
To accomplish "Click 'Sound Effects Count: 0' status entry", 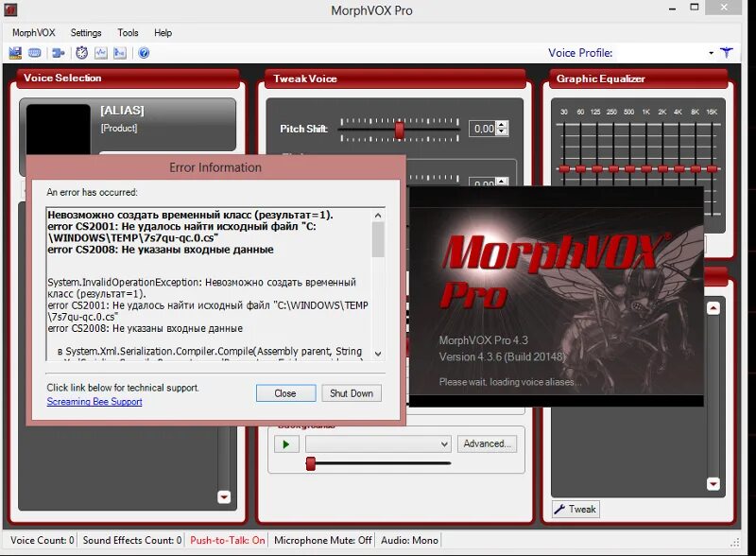I will pos(132,540).
